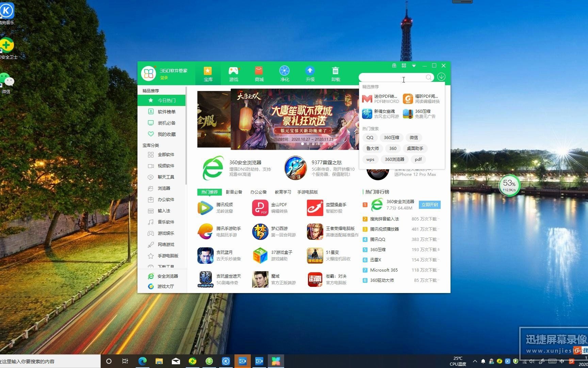Click the sidebar vertical scrollbar
The width and height of the screenshot is (588, 368).
click(x=186, y=136)
